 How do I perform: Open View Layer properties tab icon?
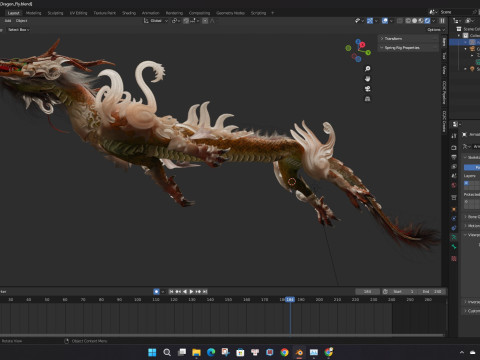point(454,166)
